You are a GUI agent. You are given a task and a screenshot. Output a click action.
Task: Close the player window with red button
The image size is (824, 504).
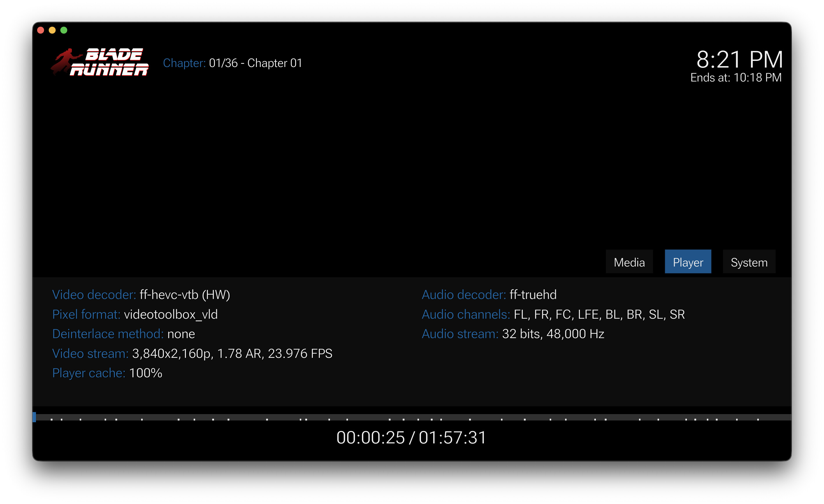(41, 30)
